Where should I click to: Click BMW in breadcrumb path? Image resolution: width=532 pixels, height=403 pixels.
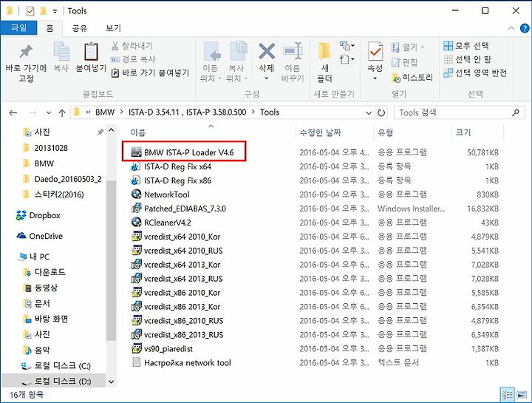105,112
